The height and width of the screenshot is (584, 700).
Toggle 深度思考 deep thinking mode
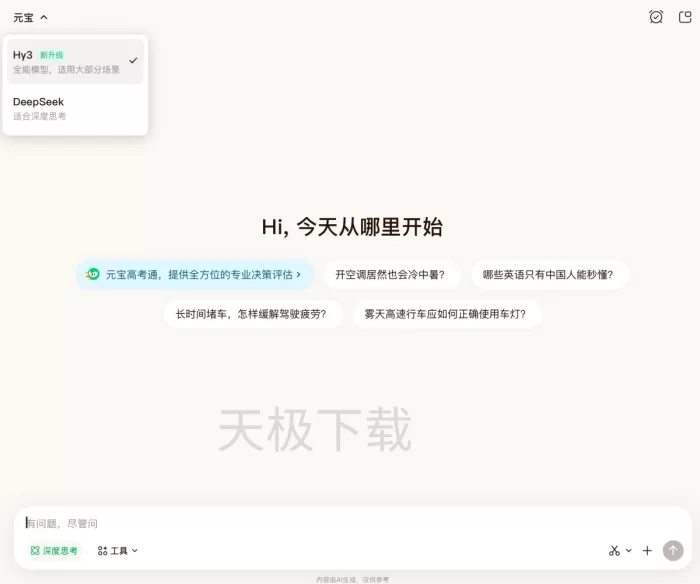coord(54,551)
